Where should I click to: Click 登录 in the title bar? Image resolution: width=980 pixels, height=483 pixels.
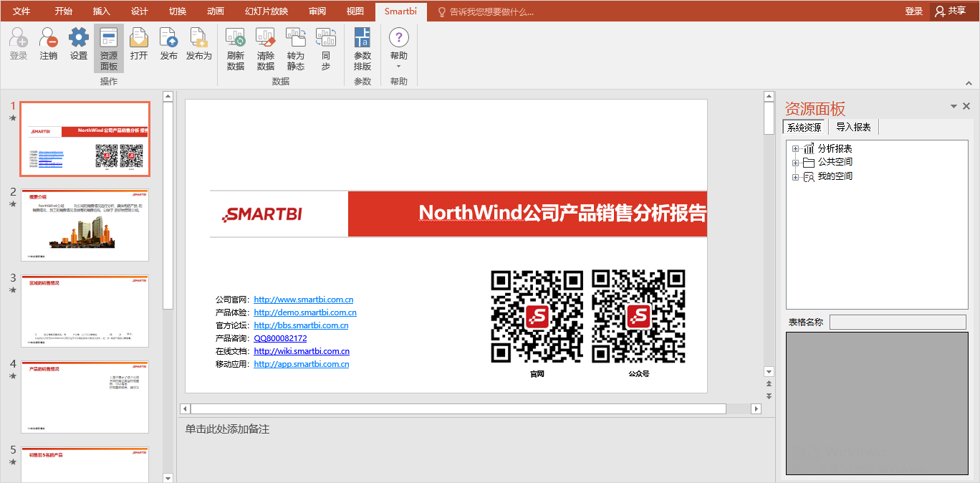coord(914,11)
